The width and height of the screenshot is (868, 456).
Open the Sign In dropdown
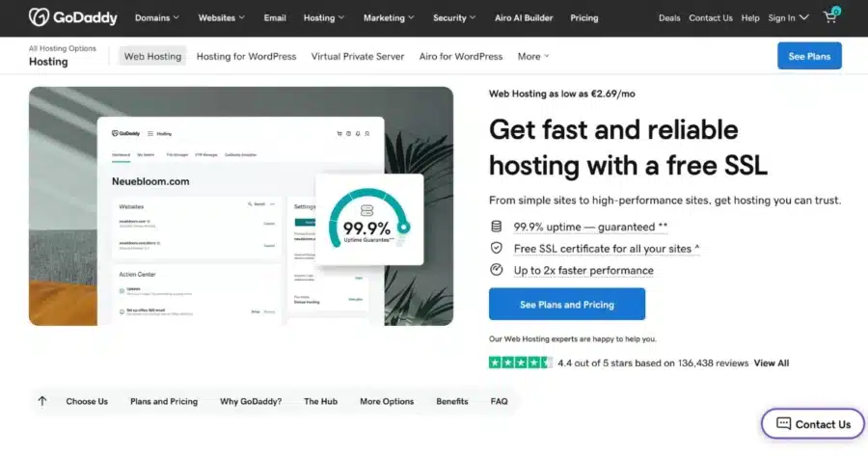coord(788,17)
